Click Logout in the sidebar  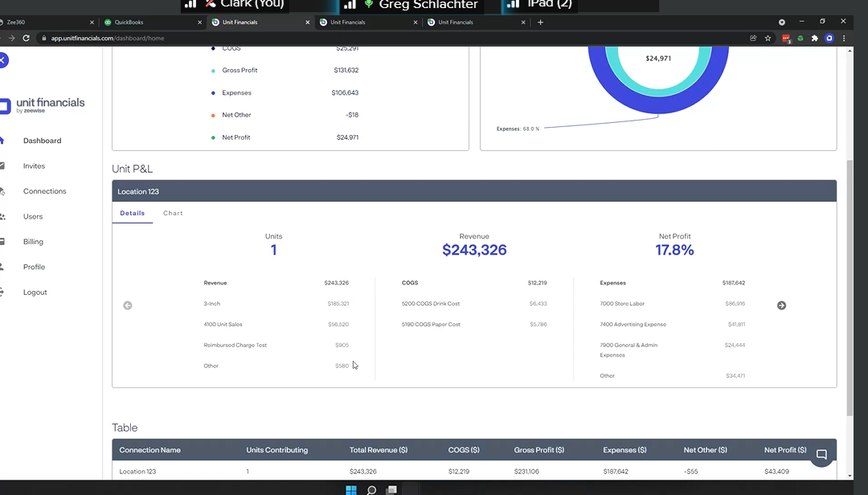[x=35, y=292]
